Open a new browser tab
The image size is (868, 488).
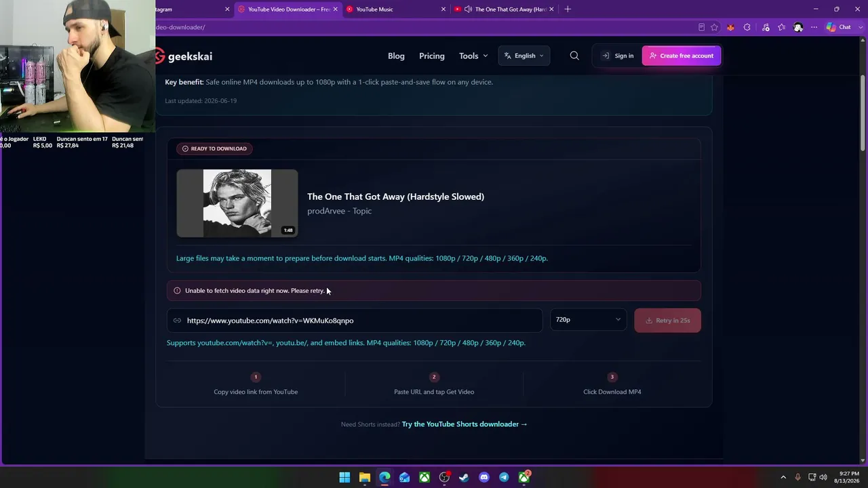click(x=568, y=9)
